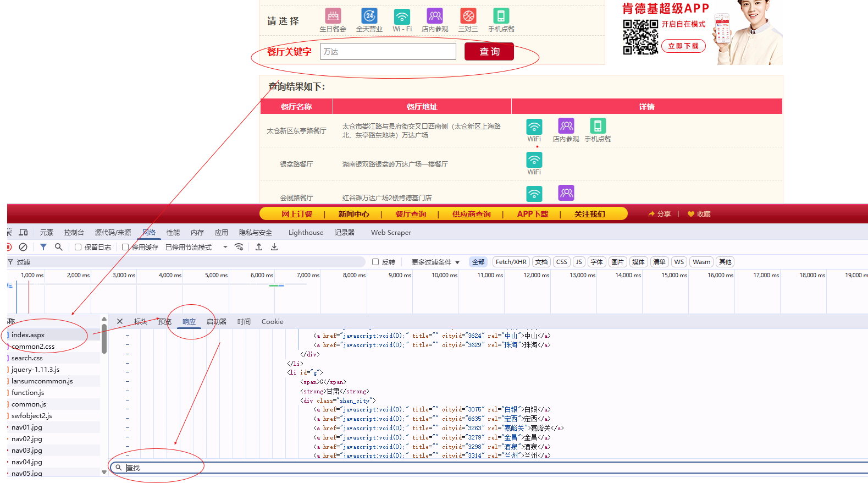
Task: Open network search with magnifier icon
Action: [x=59, y=247]
